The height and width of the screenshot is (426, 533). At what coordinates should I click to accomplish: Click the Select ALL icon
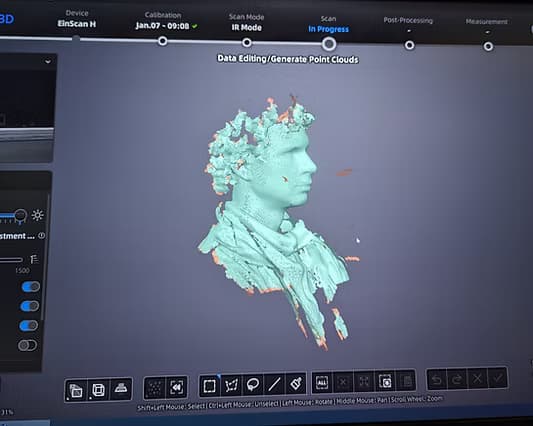coord(322,383)
